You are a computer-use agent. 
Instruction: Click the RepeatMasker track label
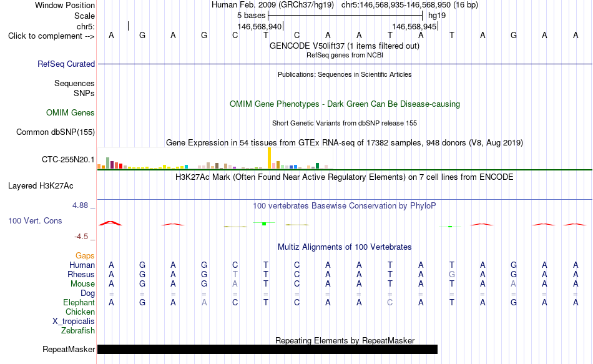[69, 349]
